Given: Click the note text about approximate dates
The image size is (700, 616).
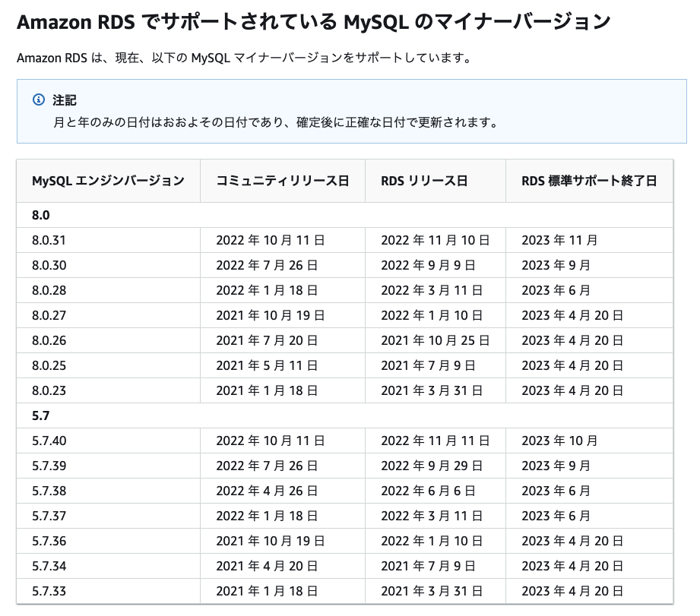Looking at the screenshot, I should (275, 122).
